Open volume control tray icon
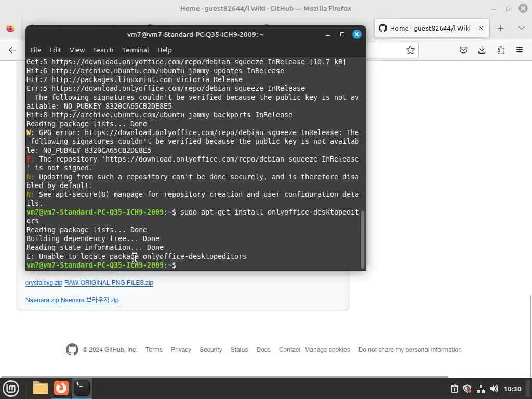Image resolution: width=532 pixels, height=399 pixels. [x=494, y=389]
